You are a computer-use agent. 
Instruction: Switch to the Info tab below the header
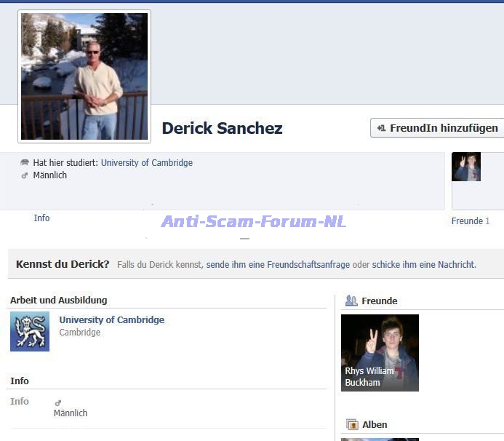(x=41, y=218)
